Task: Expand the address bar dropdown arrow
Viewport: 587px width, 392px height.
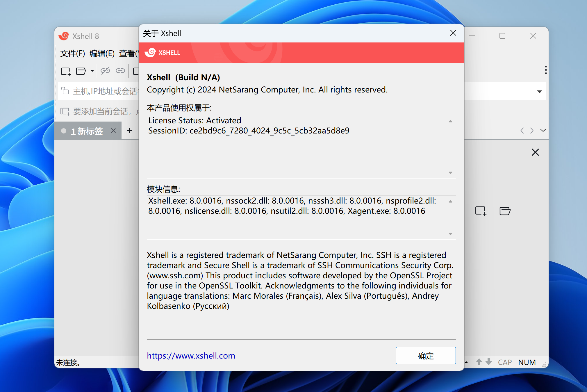Action: (x=540, y=92)
